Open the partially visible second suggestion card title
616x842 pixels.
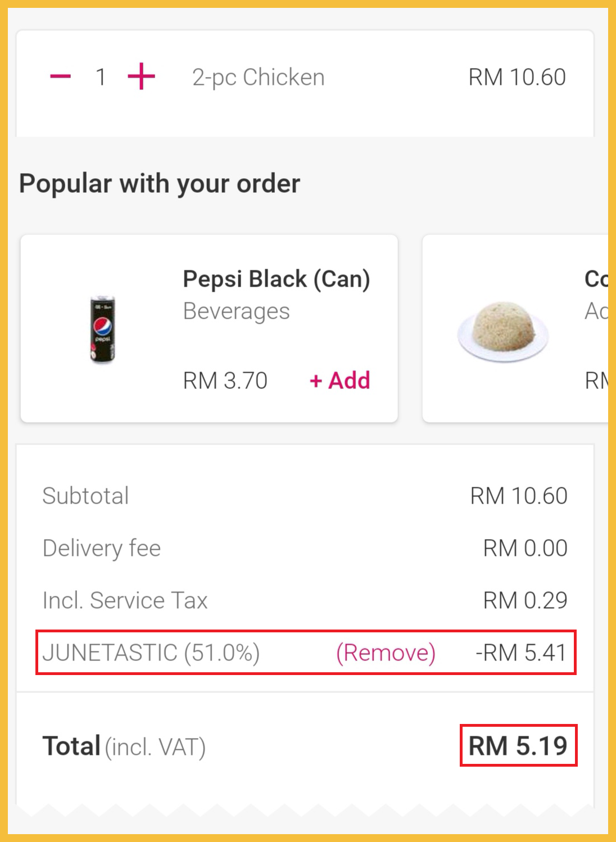click(x=596, y=279)
